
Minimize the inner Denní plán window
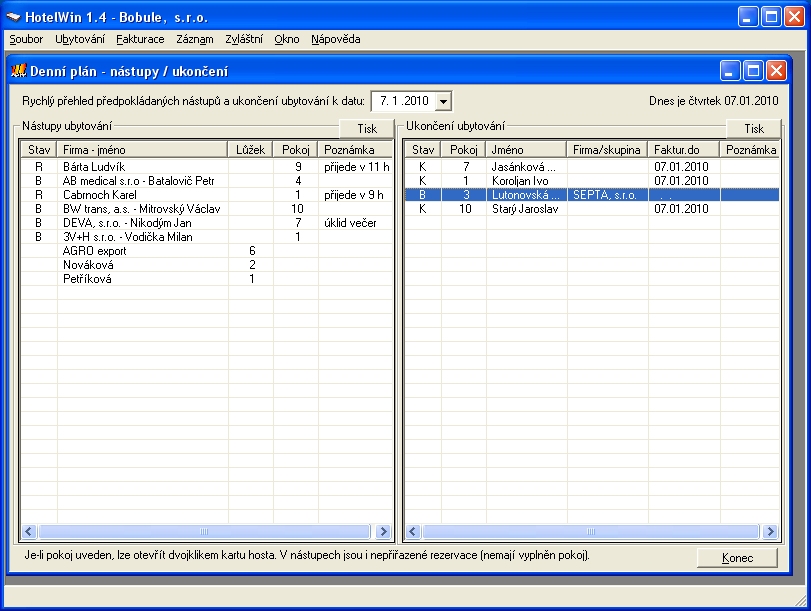point(731,71)
